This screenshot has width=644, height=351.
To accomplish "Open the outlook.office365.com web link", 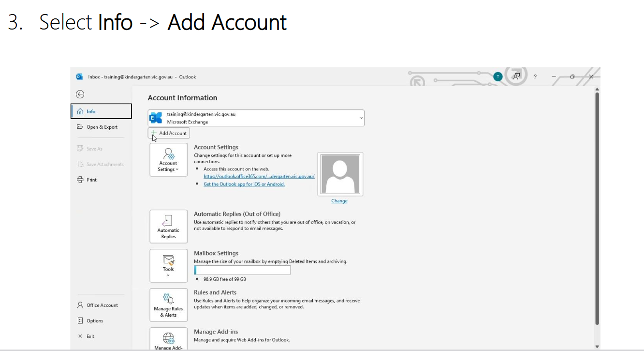I will click(x=259, y=177).
